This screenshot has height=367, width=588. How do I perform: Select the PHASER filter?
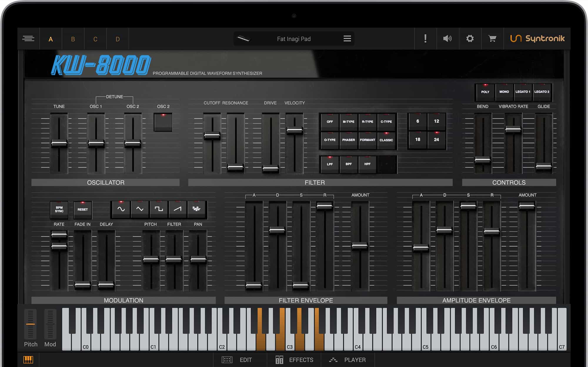[348, 140]
